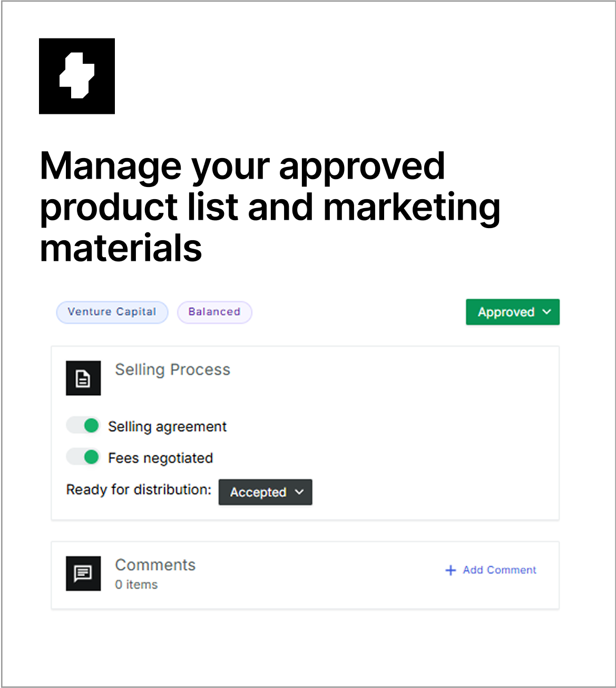The width and height of the screenshot is (616, 688).
Task: Select the Venture Capital tag
Action: 112,312
